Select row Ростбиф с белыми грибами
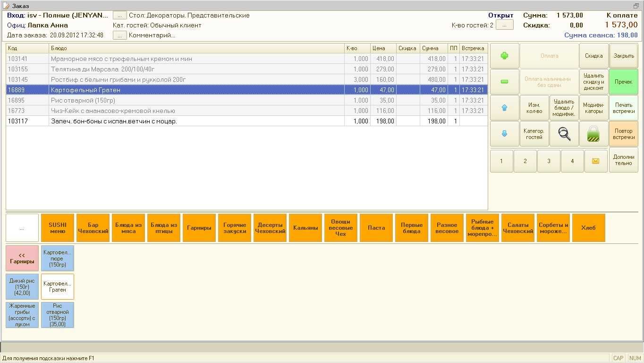Viewport: 644px width, 363px height. pos(246,79)
